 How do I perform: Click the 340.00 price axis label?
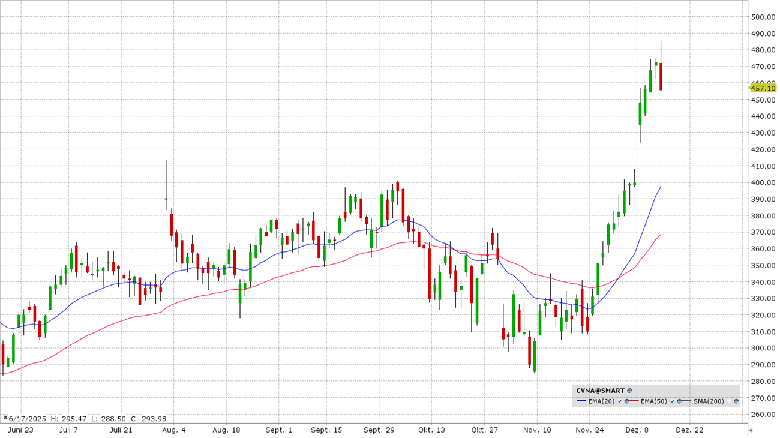pos(764,282)
